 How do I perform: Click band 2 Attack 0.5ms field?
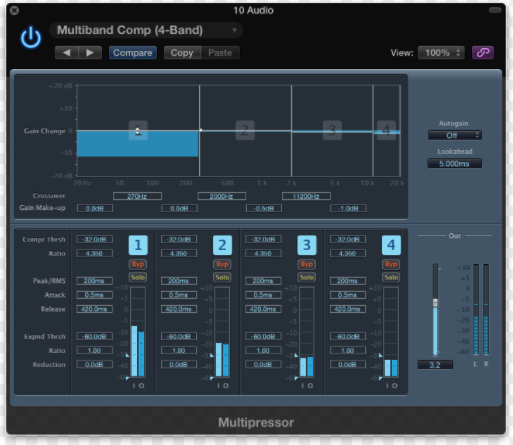point(179,295)
